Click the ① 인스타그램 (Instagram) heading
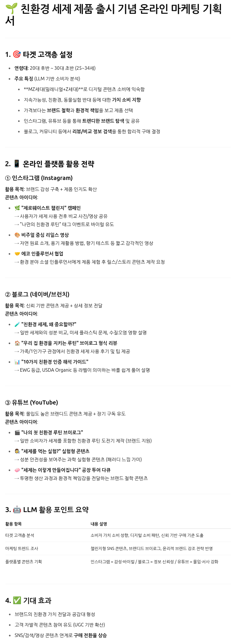The height and width of the screenshot is (644, 235). coord(39,178)
